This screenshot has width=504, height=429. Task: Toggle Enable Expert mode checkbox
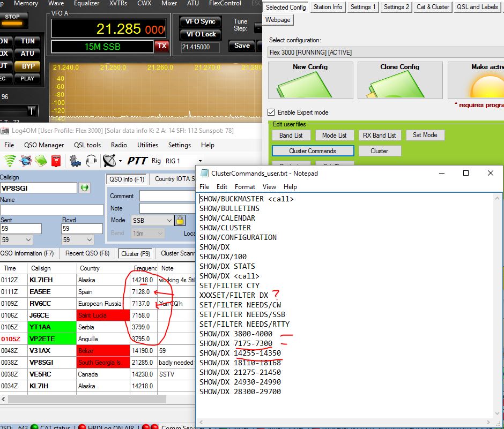point(271,112)
